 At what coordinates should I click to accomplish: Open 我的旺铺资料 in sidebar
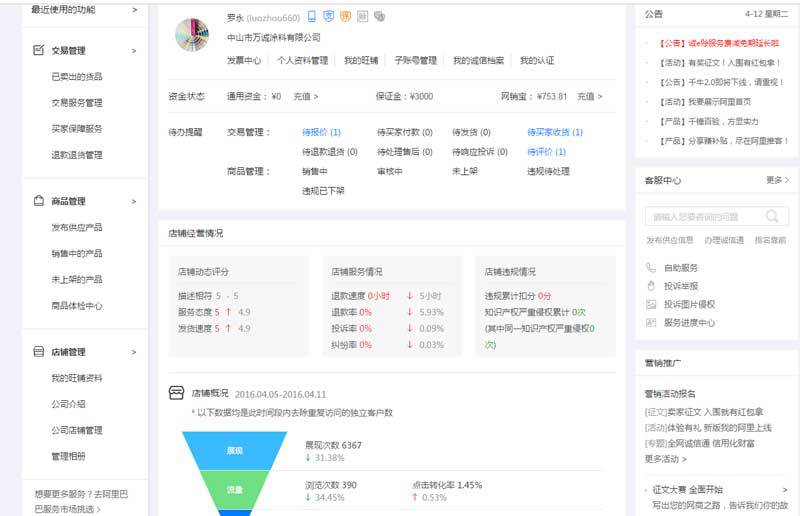(77, 378)
